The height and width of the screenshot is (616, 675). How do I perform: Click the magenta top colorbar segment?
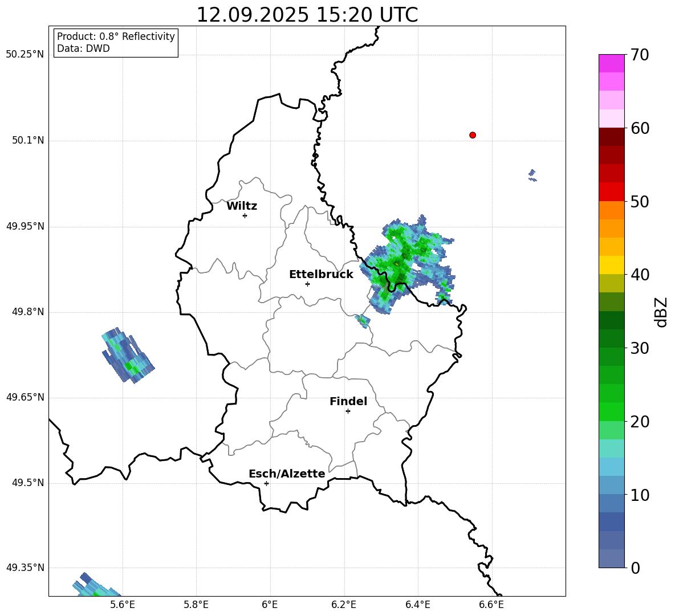tap(611, 64)
